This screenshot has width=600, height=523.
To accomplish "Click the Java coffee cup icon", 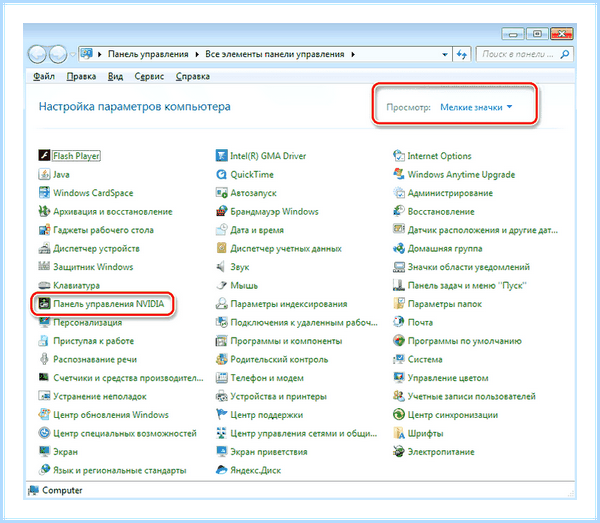I will point(44,174).
